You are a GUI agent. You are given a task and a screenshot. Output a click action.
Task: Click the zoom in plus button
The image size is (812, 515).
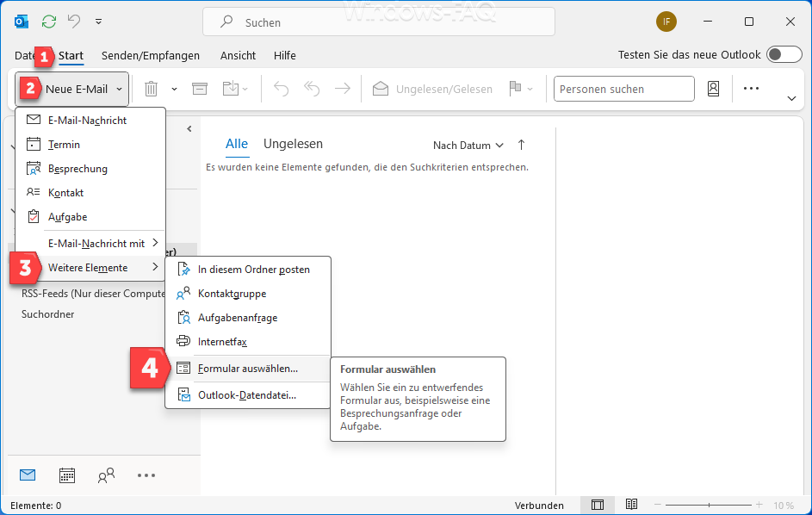759,505
